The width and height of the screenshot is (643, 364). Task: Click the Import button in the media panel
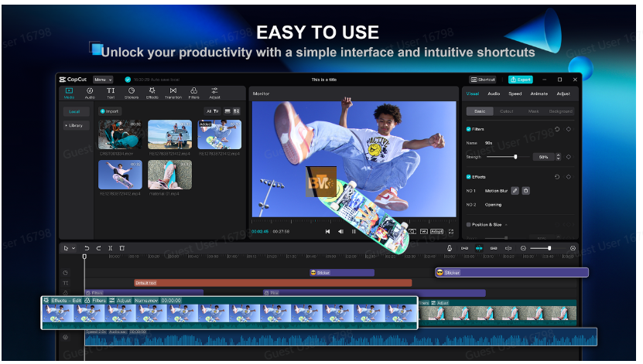pos(110,111)
